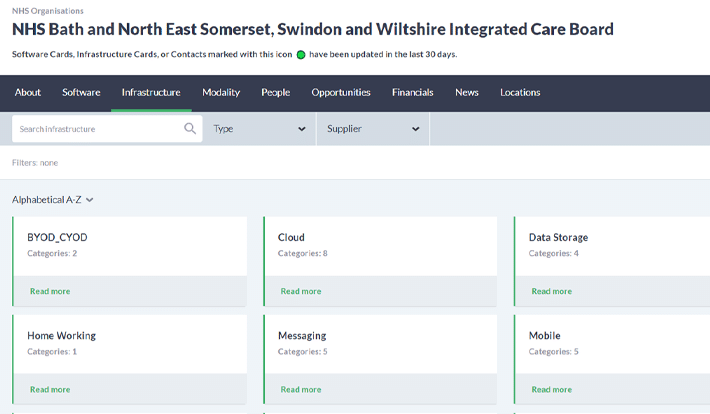This screenshot has width=710, height=414.
Task: Click Read more on BYOD_CYOD card
Action: click(x=50, y=291)
